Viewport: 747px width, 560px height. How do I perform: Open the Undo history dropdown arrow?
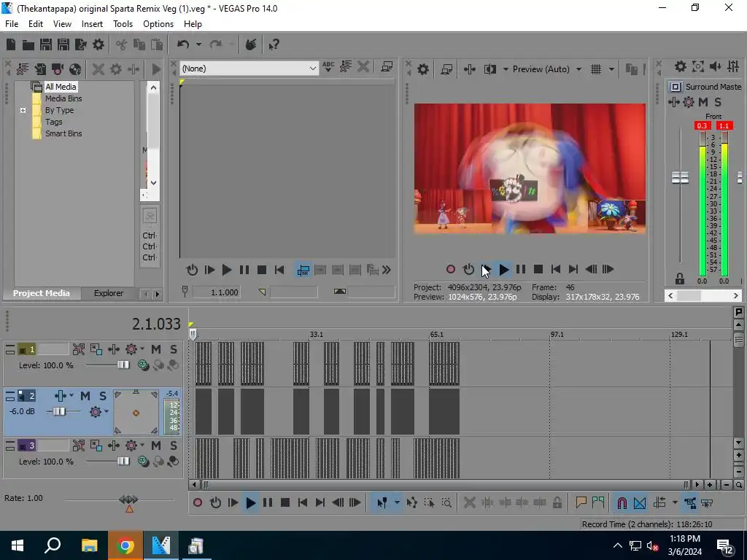coord(198,44)
